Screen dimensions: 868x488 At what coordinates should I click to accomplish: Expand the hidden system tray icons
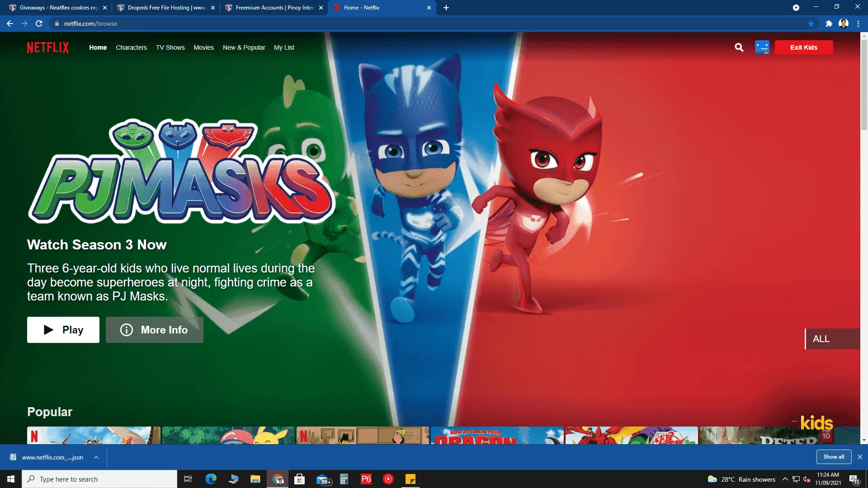tap(785, 479)
